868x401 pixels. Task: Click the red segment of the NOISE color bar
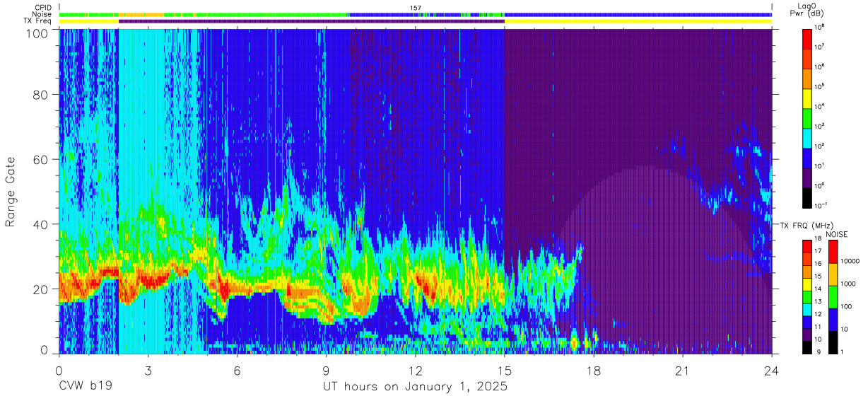tap(833, 252)
